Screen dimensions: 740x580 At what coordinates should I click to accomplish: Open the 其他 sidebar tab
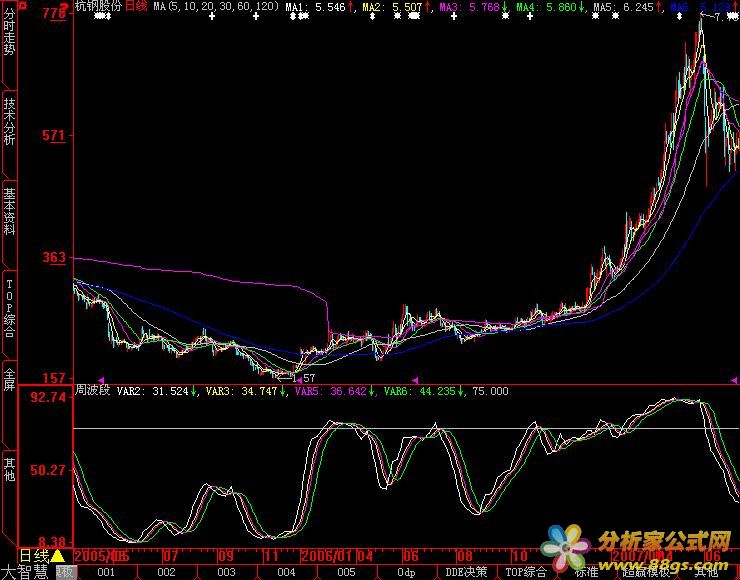pos(9,469)
